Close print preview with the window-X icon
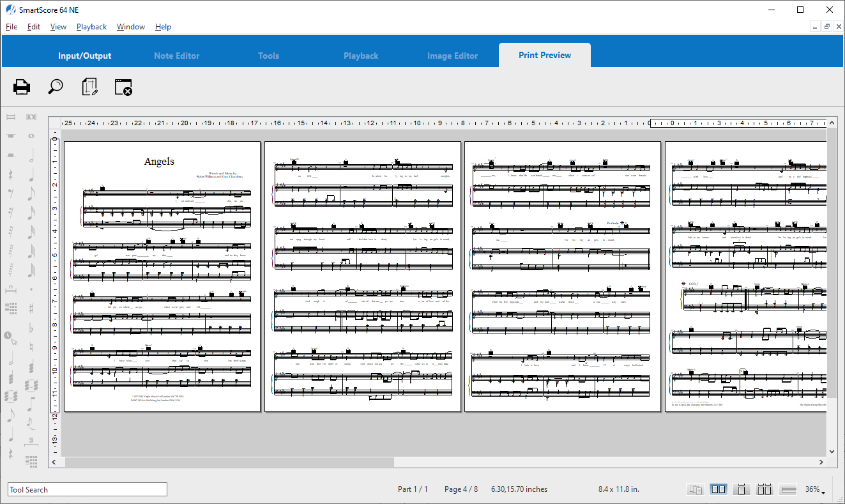This screenshot has width=845, height=504. point(123,88)
